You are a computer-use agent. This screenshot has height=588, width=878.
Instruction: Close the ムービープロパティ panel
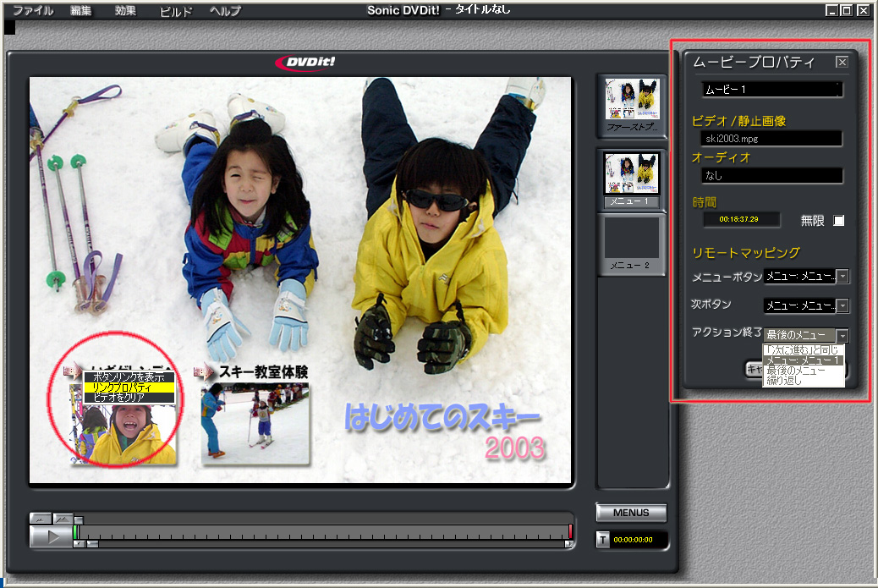[x=841, y=62]
